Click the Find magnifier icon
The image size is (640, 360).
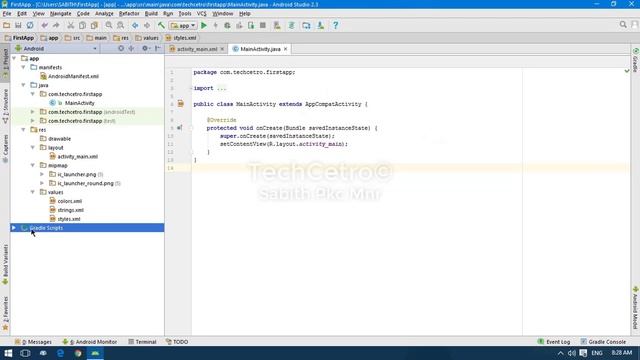pyautogui.click(x=109, y=25)
